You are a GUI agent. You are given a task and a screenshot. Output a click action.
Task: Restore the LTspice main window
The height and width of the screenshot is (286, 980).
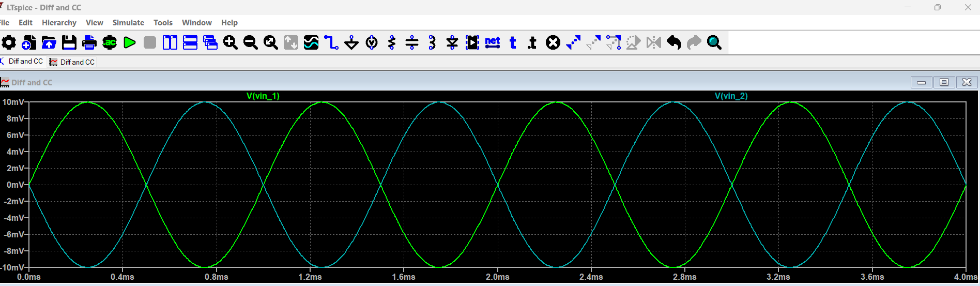pyautogui.click(x=938, y=7)
